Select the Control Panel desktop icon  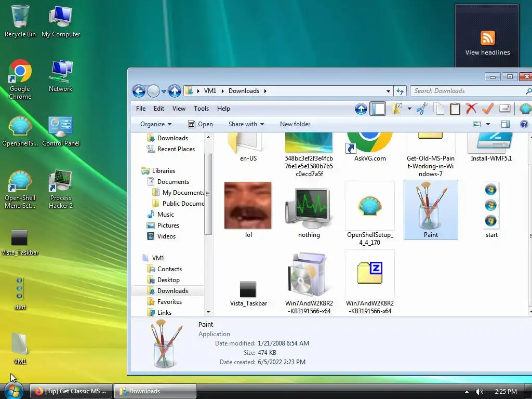pyautogui.click(x=61, y=131)
